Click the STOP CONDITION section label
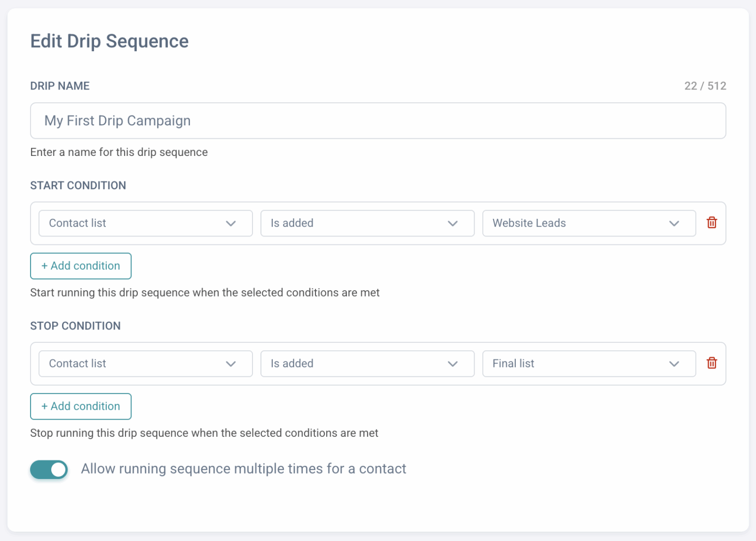 click(75, 326)
